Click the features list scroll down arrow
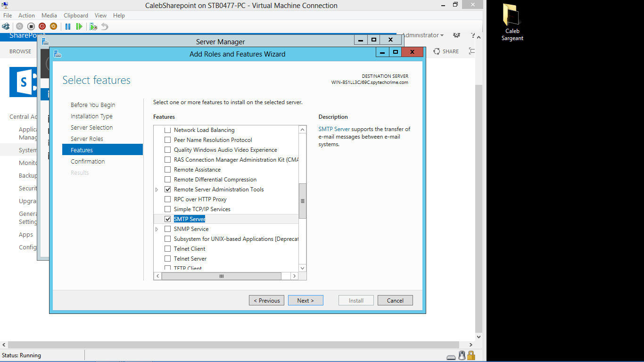This screenshot has height=362, width=644. [303, 268]
